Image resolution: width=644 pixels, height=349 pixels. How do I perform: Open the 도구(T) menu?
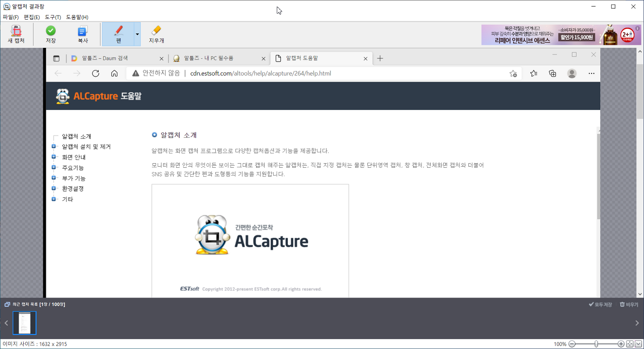pyautogui.click(x=53, y=17)
